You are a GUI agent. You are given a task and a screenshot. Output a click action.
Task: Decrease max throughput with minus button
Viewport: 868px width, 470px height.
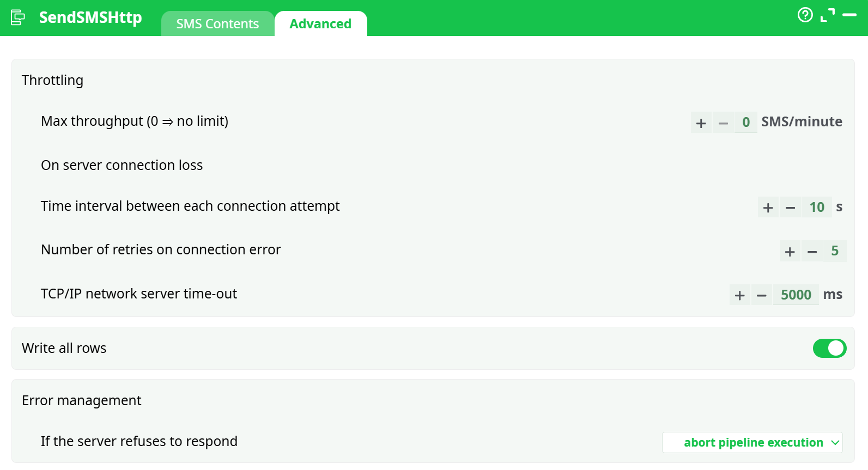[723, 123]
